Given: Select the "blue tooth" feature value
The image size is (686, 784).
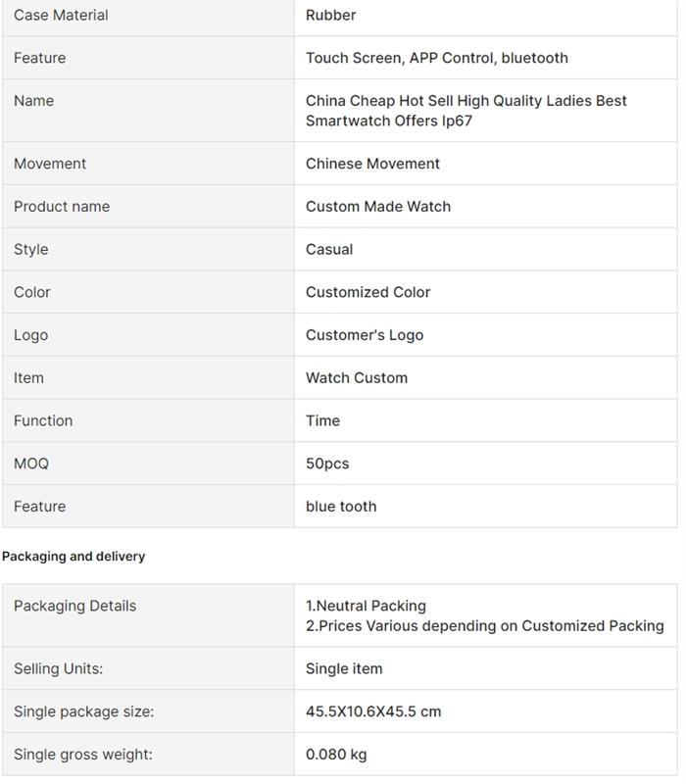Looking at the screenshot, I should pyautogui.click(x=341, y=507).
